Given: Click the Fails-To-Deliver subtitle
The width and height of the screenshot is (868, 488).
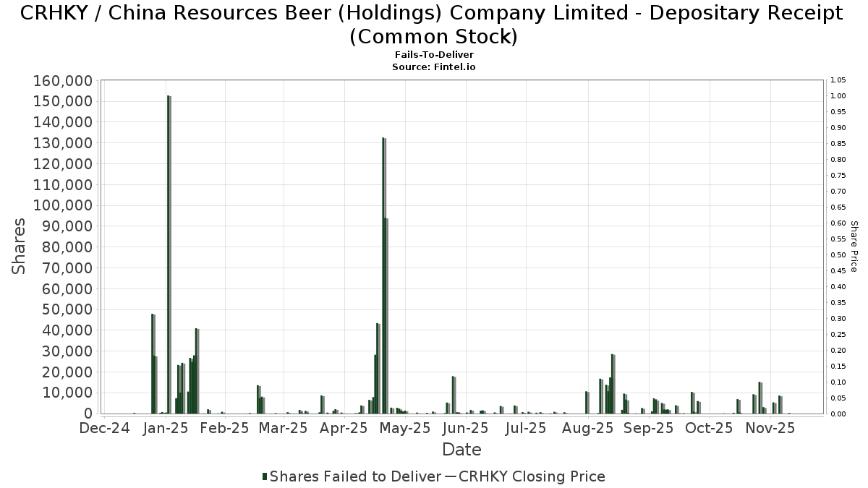Looking at the screenshot, I should (x=433, y=55).
